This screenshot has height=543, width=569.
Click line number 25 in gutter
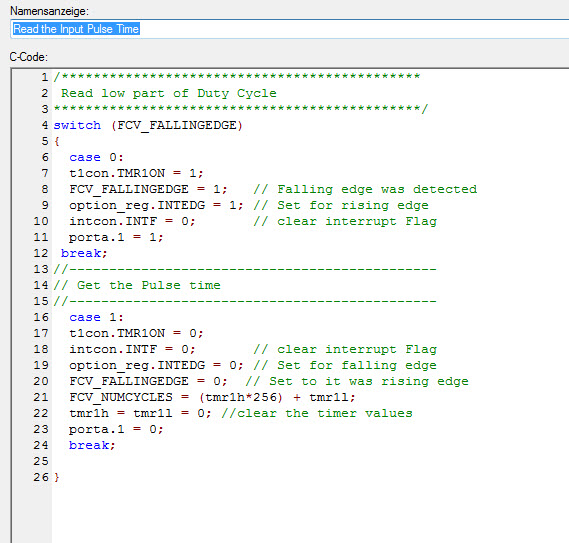(41, 461)
